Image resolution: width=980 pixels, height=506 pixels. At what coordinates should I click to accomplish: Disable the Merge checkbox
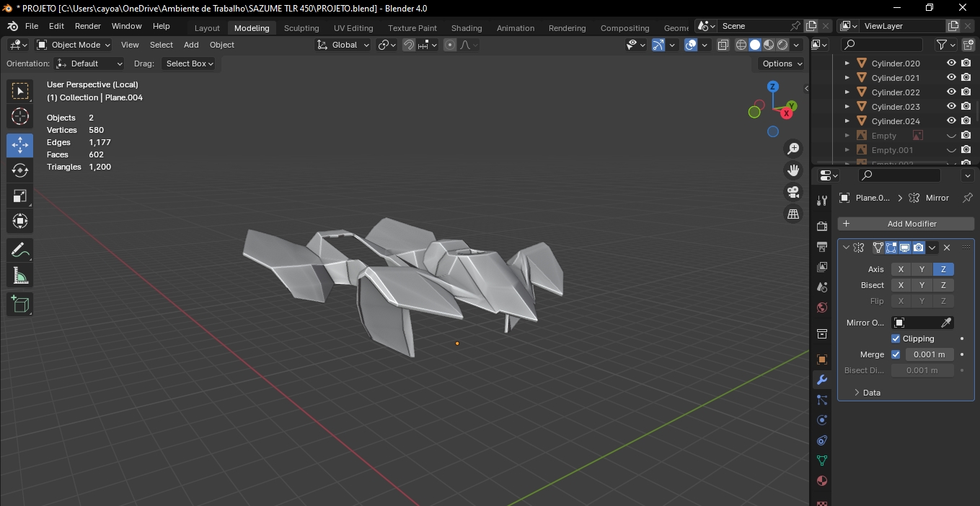[x=896, y=354]
